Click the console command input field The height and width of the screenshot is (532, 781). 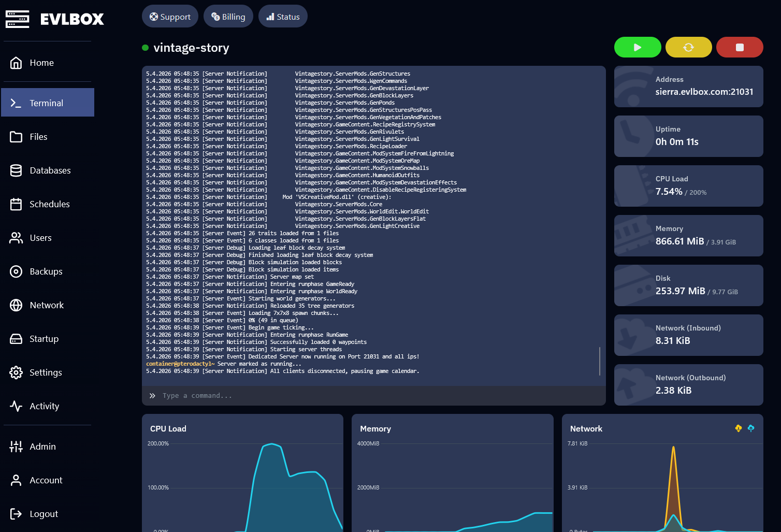point(373,396)
